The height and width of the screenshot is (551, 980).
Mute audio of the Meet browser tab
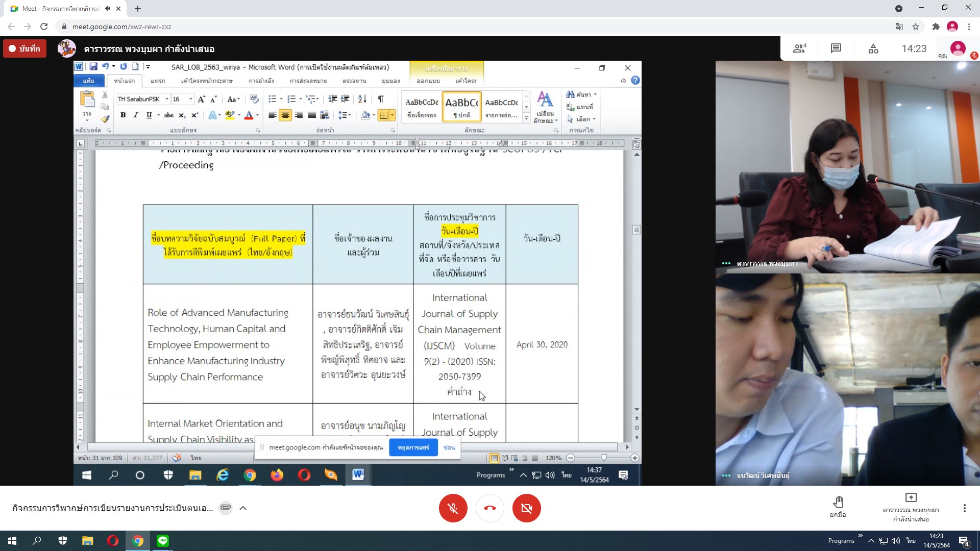coord(108,9)
